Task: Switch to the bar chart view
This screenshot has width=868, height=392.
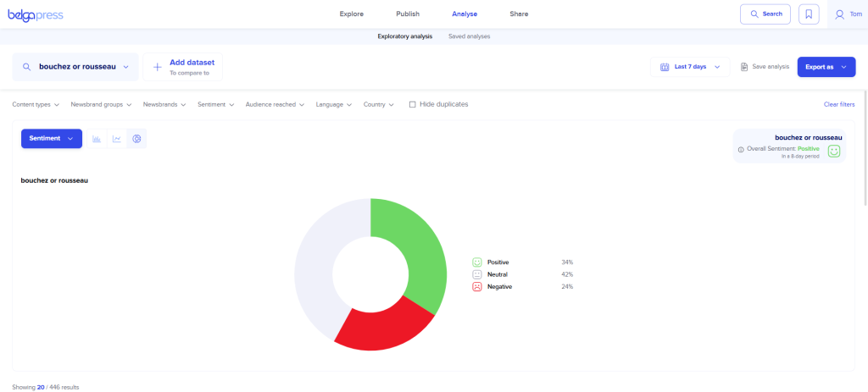Action: (97, 139)
